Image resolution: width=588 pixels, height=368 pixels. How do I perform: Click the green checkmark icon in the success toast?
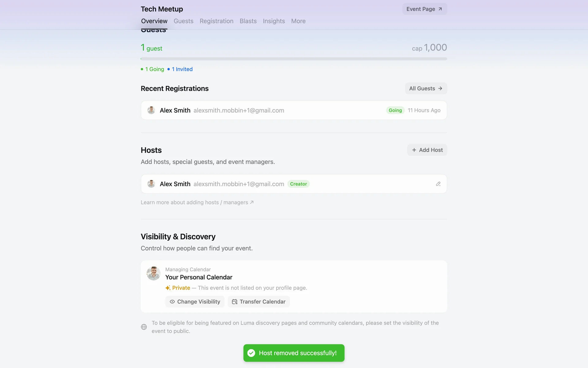pos(251,353)
